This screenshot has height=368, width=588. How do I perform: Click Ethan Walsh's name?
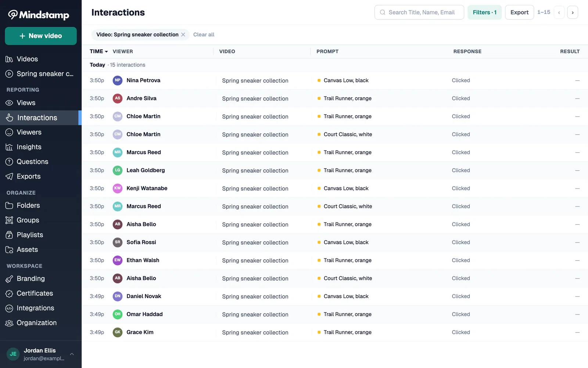(143, 261)
